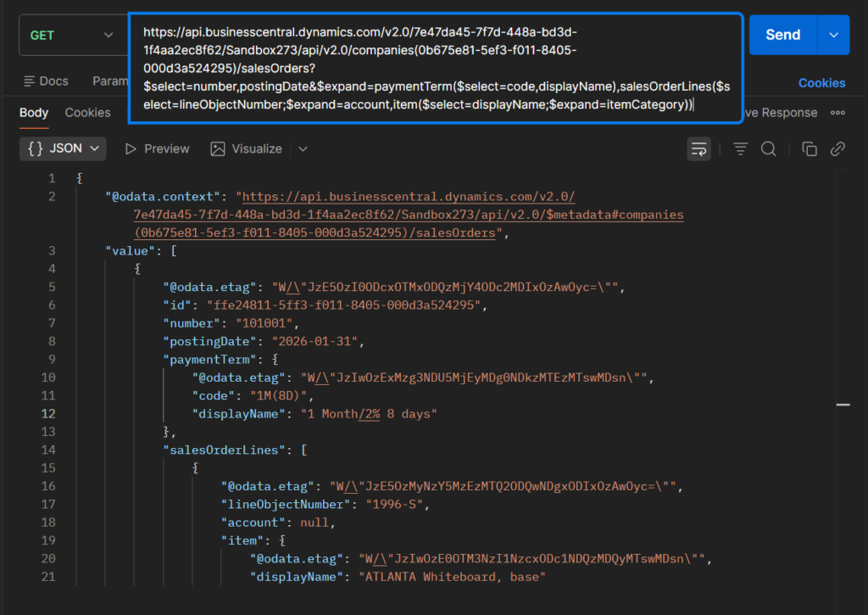This screenshot has width=868, height=615.
Task: Click the link icon beside copy
Action: 837,148
